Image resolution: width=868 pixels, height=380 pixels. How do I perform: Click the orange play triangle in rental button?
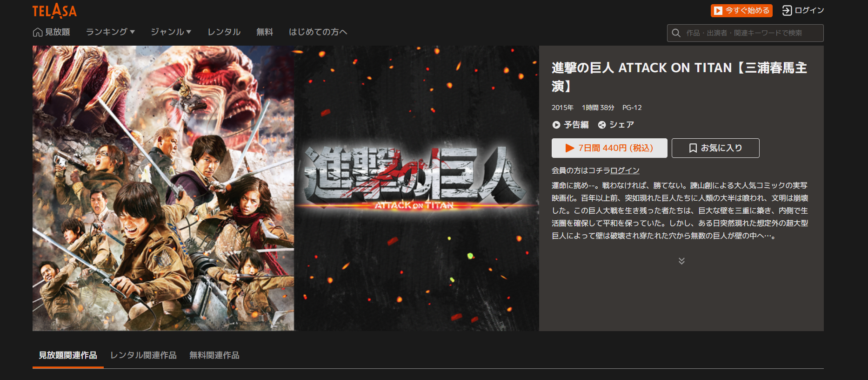point(570,148)
